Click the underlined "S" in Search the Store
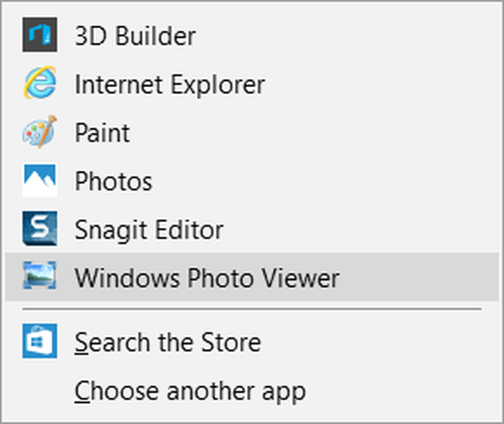The height and width of the screenshot is (424, 504). (81, 342)
